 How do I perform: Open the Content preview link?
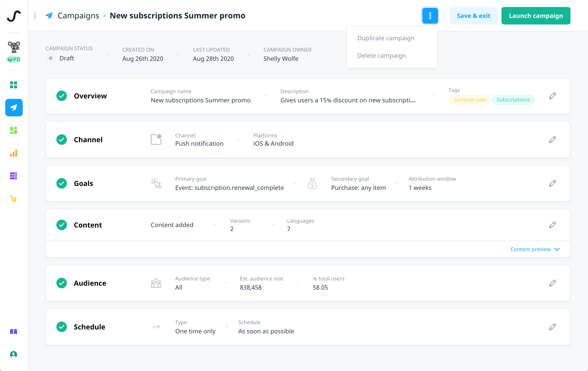pos(530,249)
